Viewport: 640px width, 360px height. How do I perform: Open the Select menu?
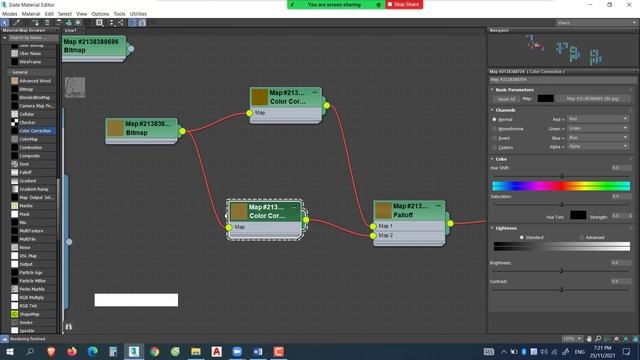click(65, 14)
